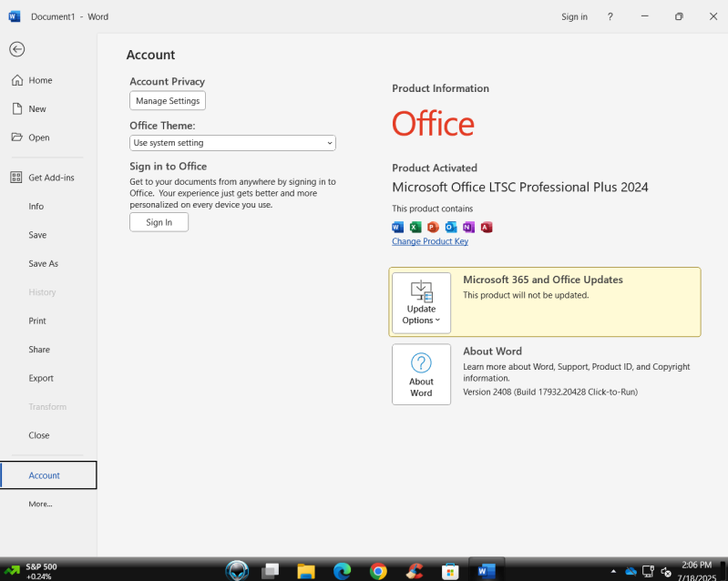Click the Word logo in title bar

click(x=15, y=16)
